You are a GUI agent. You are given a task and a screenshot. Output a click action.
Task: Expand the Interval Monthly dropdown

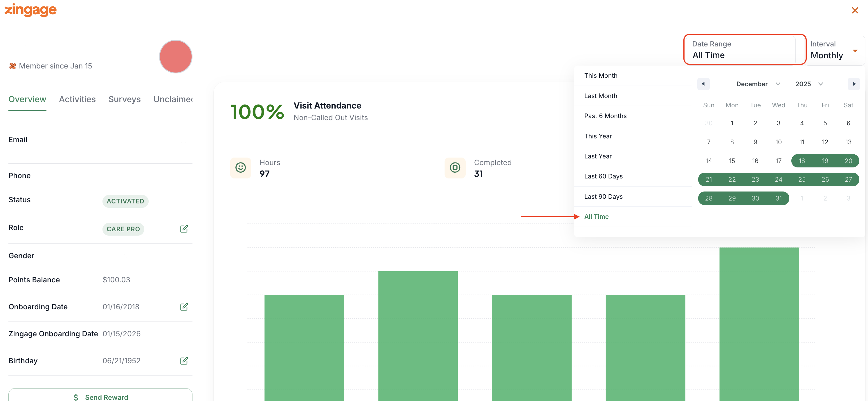(x=834, y=50)
